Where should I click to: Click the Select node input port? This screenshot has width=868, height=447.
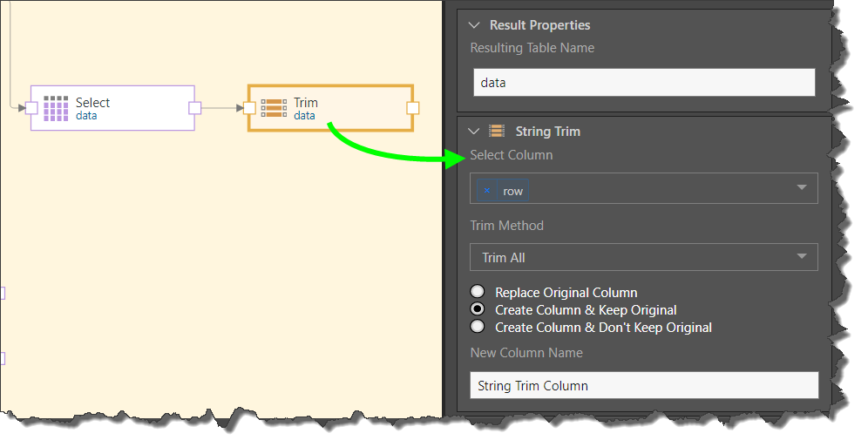coord(32,108)
